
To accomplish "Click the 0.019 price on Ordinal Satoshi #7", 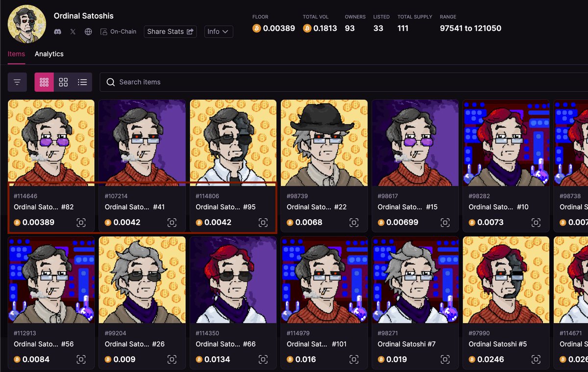I will pos(397,360).
